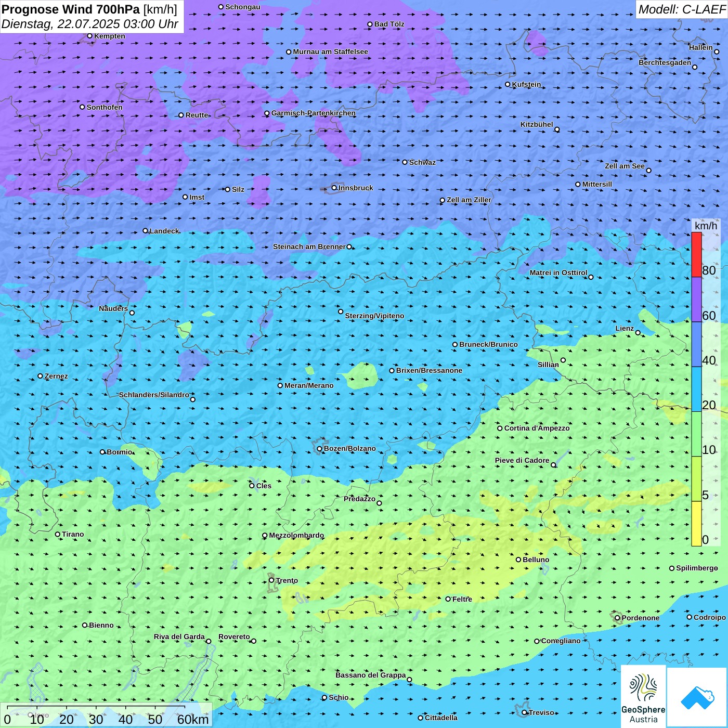
Task: Click the Bruneck/Brunico label
Action: [488, 344]
